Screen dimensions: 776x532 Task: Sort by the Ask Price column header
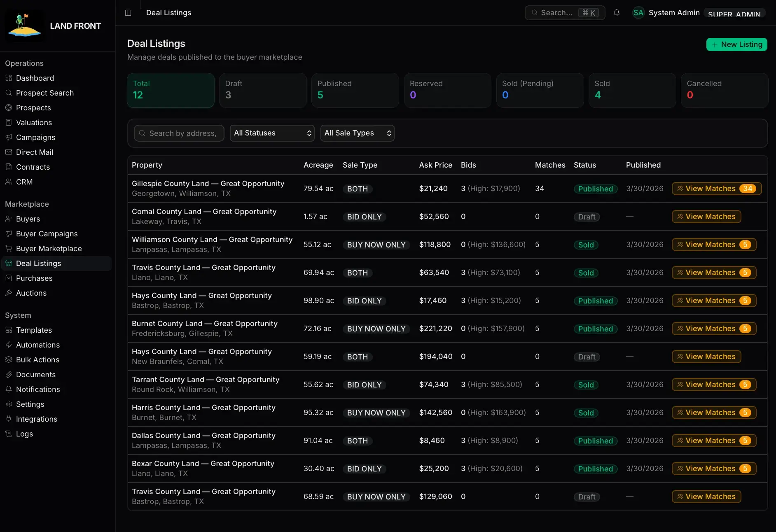coord(436,165)
